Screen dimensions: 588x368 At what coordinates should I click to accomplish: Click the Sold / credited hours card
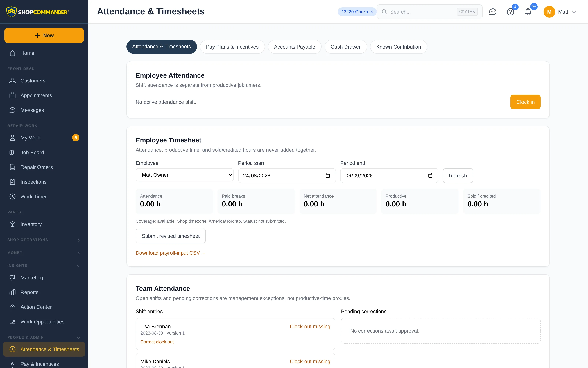(x=501, y=201)
